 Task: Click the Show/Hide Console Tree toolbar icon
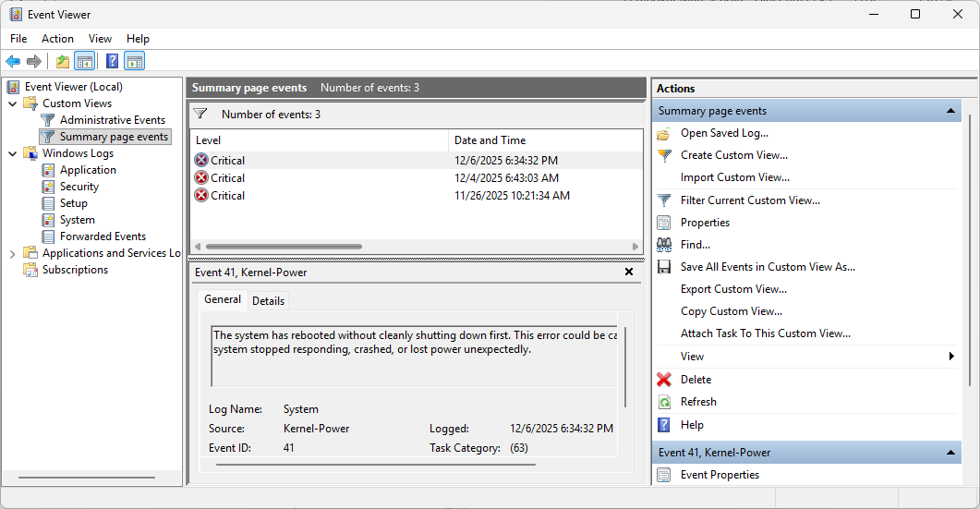click(x=85, y=62)
